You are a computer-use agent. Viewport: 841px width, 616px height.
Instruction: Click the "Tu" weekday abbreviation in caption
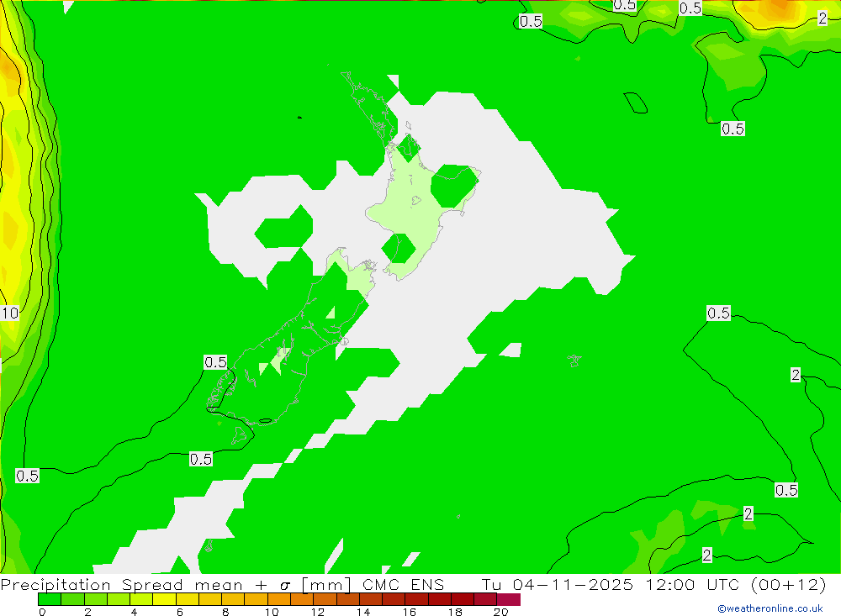[x=491, y=584]
